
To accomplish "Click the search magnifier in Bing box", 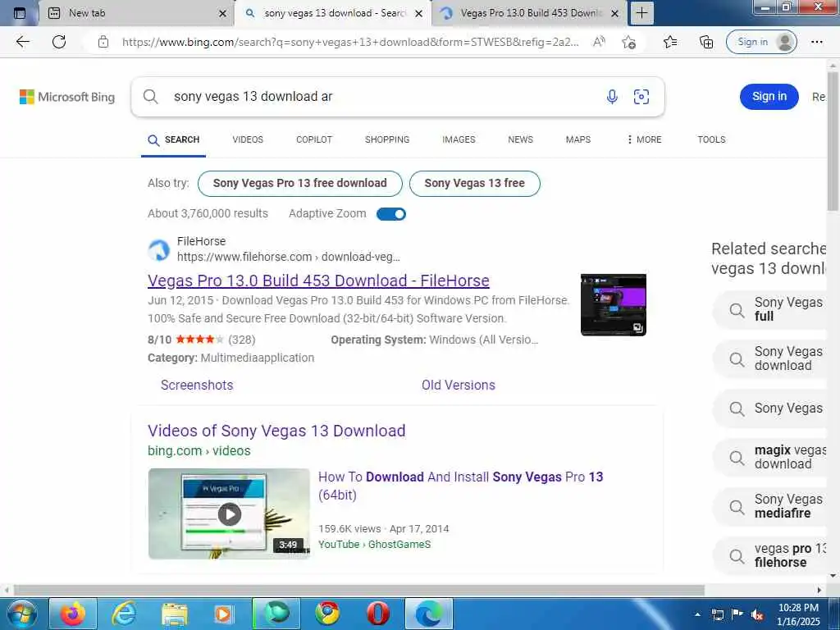I will click(151, 97).
